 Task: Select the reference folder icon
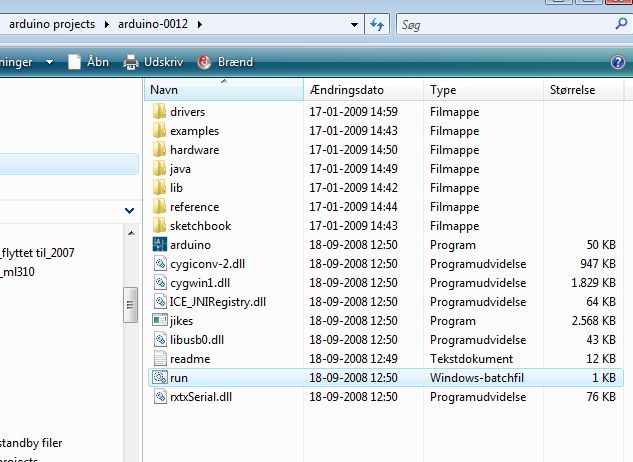pyautogui.click(x=159, y=206)
